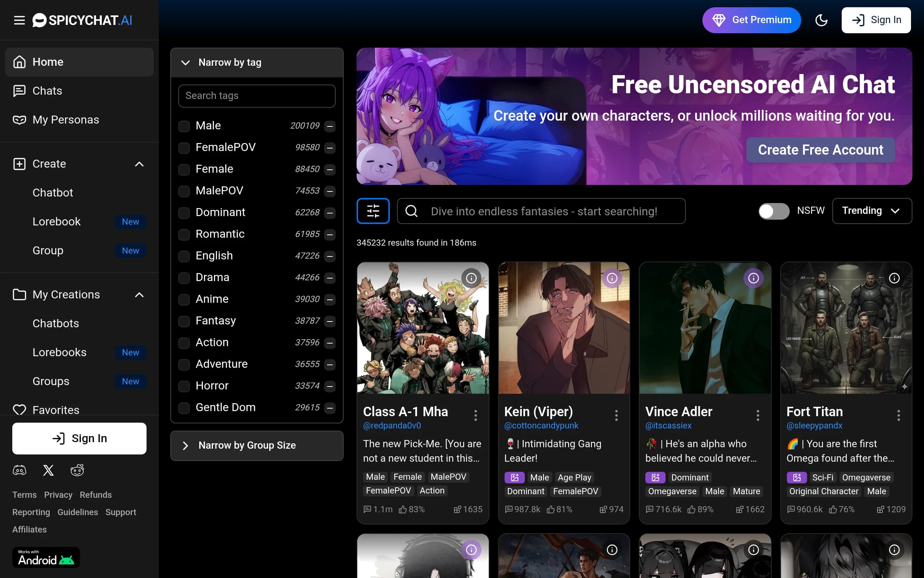The width and height of the screenshot is (924, 578).
Task: Open options menu for Fort Titan
Action: (898, 415)
